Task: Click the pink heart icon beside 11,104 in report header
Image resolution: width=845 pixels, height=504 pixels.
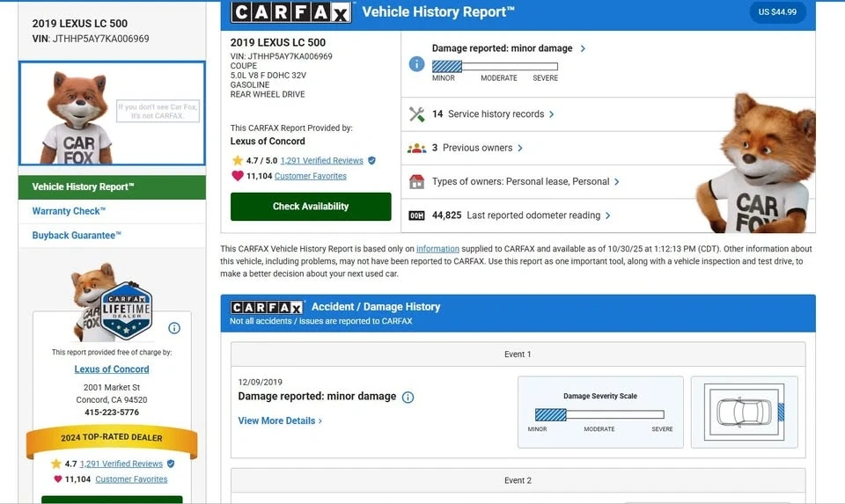Action: tap(237, 176)
